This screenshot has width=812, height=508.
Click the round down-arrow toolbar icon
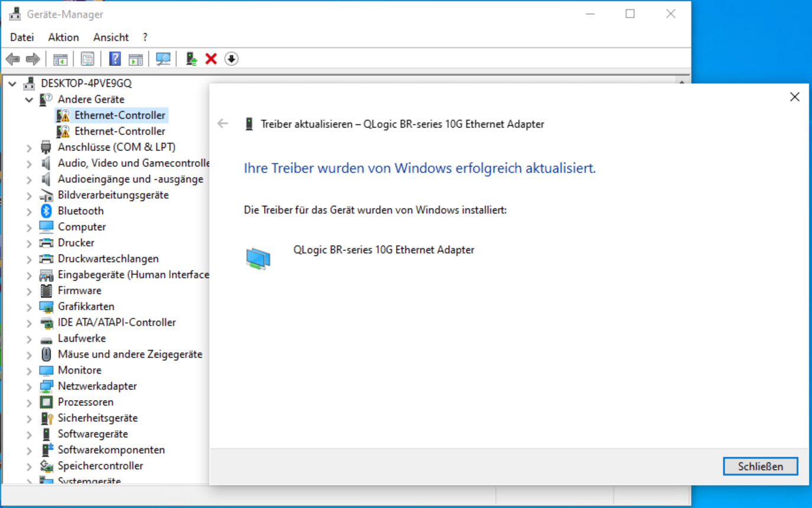click(231, 59)
